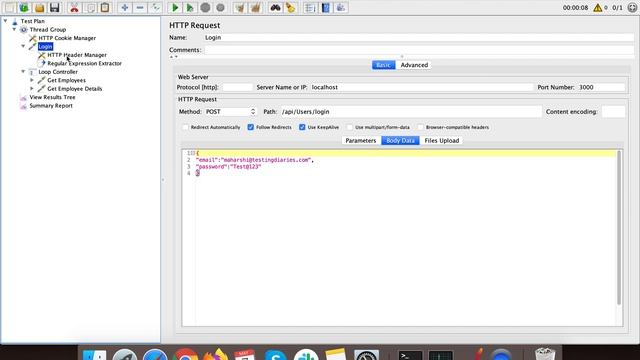This screenshot has width=640, height=360.
Task: Click the Content encoding field
Action: tap(613, 111)
